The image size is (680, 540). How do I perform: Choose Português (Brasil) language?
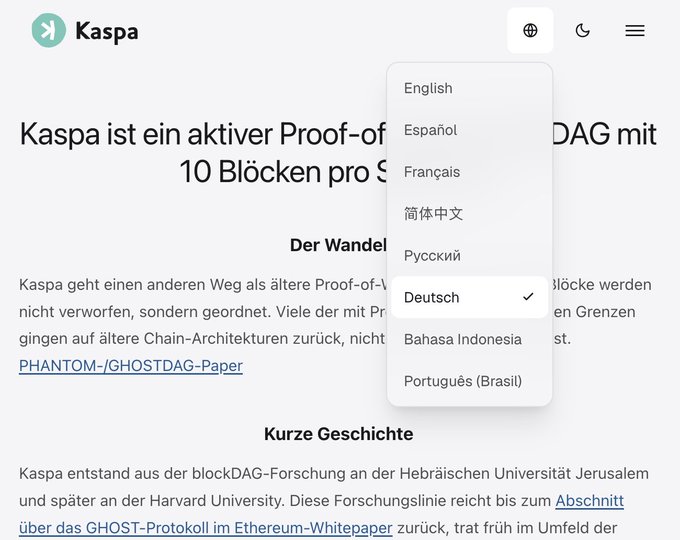point(470,381)
